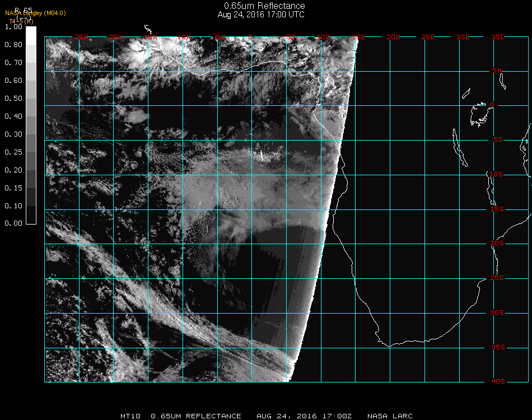Screen dimensions: 532x420
Task: Click the 0.80 colorbar scale label
Action: [13, 45]
